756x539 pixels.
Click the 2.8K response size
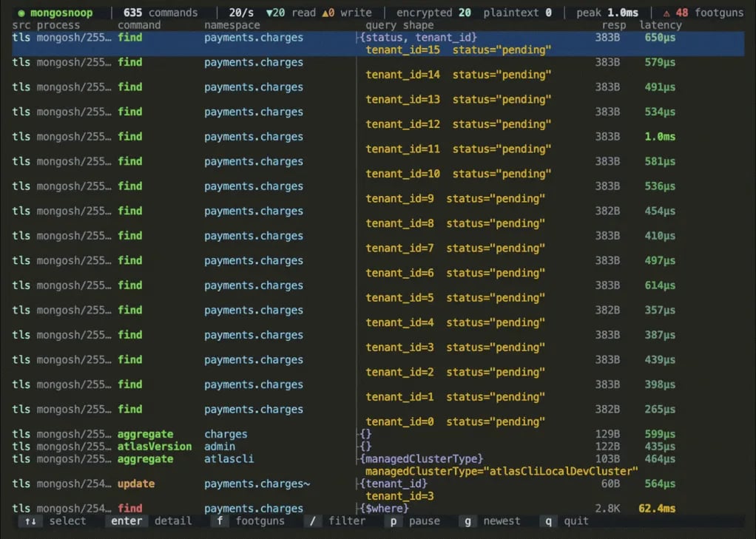(x=607, y=508)
